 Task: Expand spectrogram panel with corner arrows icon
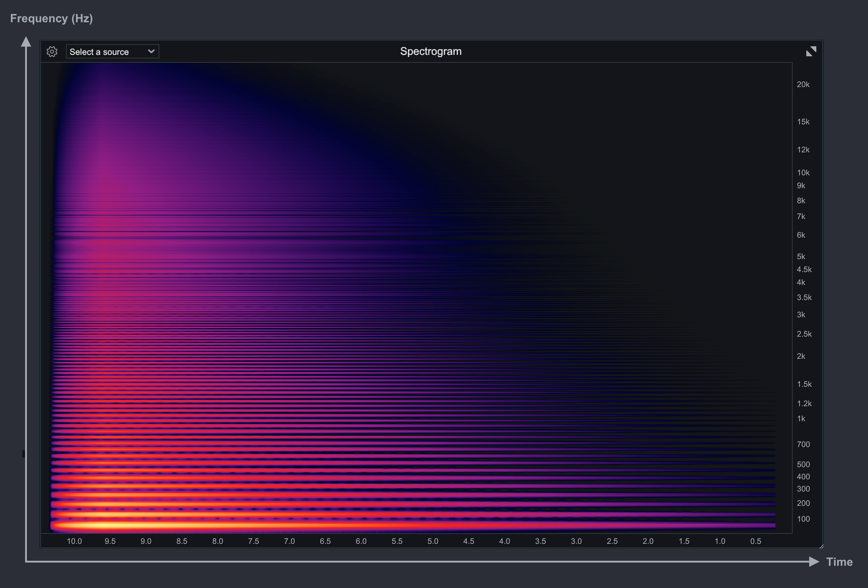click(811, 52)
